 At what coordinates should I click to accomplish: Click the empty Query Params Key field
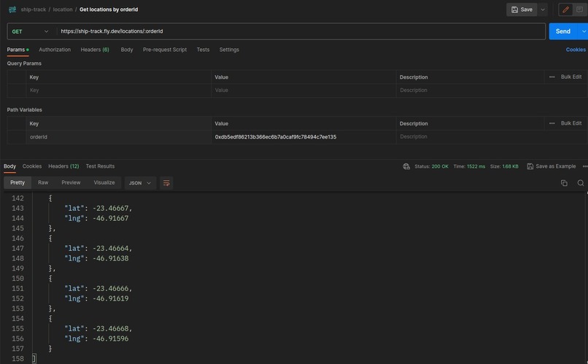118,90
